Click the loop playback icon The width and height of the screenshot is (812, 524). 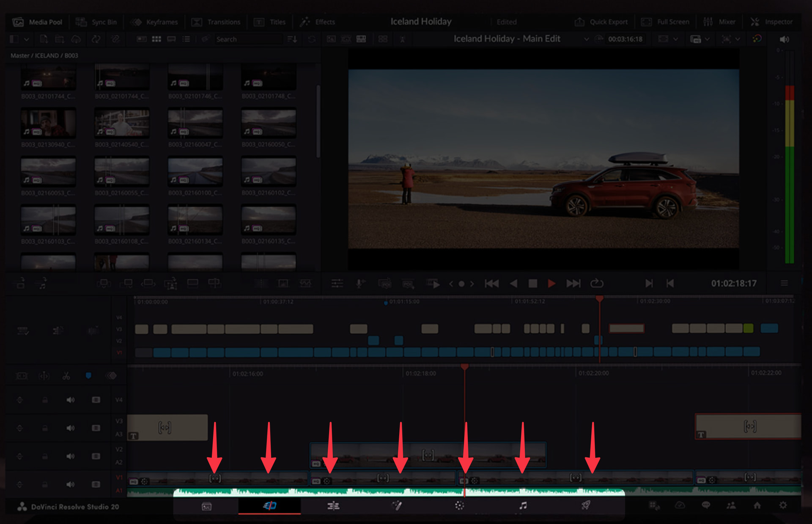click(597, 283)
